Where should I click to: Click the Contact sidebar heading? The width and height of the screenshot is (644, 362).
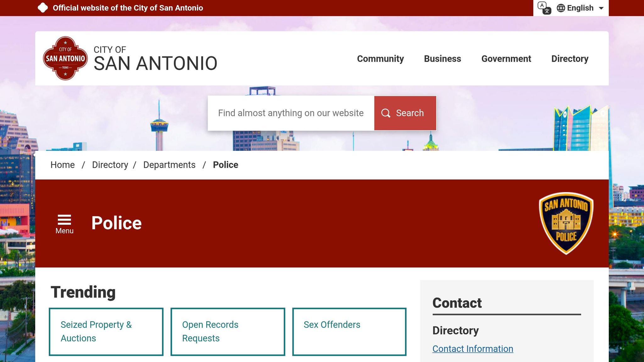pyautogui.click(x=457, y=303)
